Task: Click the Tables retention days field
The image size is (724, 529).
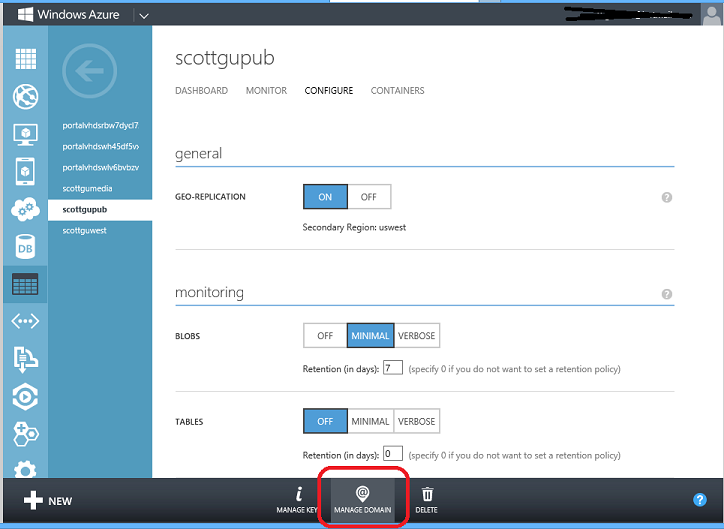Action: click(x=393, y=454)
